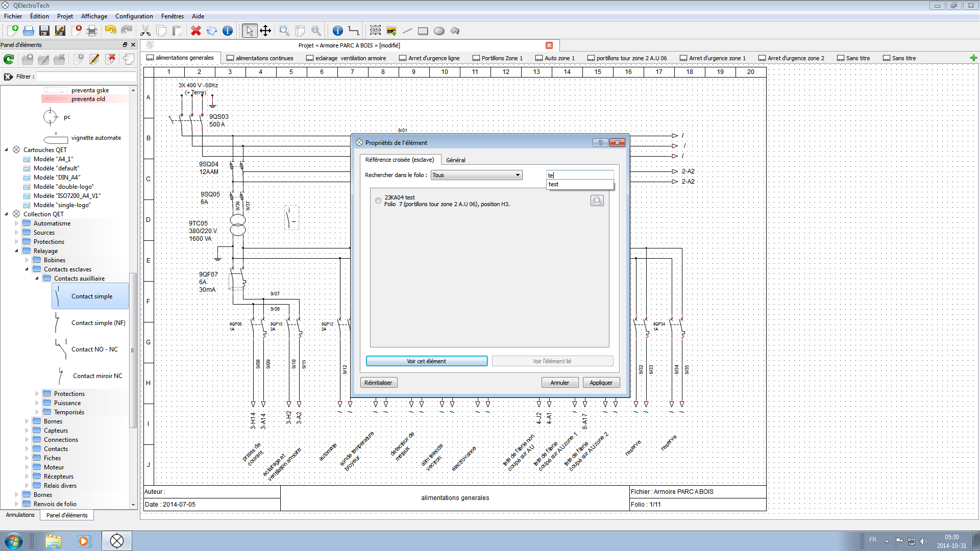Viewport: 980px width, 551px height.
Task: Click the 'Voir cet élément' button
Action: (427, 361)
